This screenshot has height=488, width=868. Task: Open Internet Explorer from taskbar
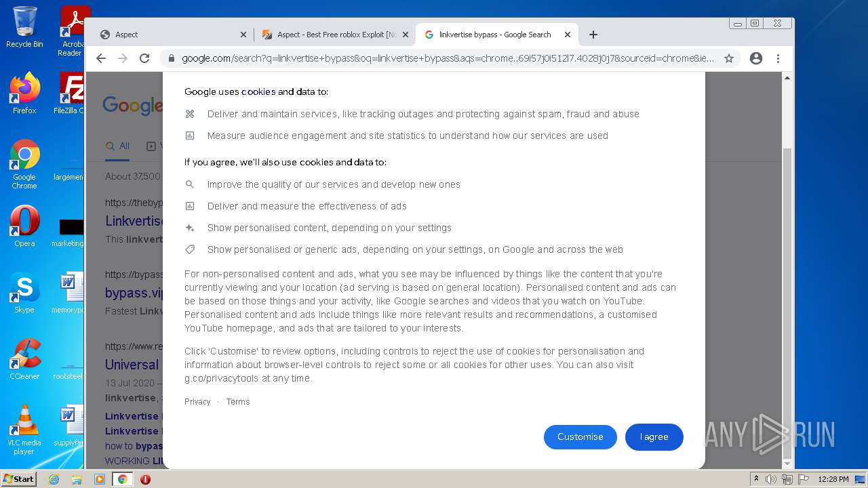pyautogui.click(x=54, y=479)
